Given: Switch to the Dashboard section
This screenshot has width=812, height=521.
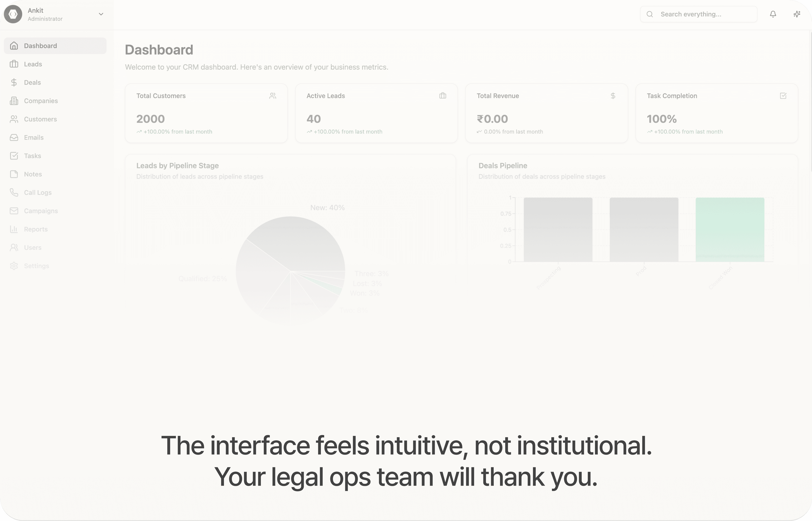Looking at the screenshot, I should 40,46.
